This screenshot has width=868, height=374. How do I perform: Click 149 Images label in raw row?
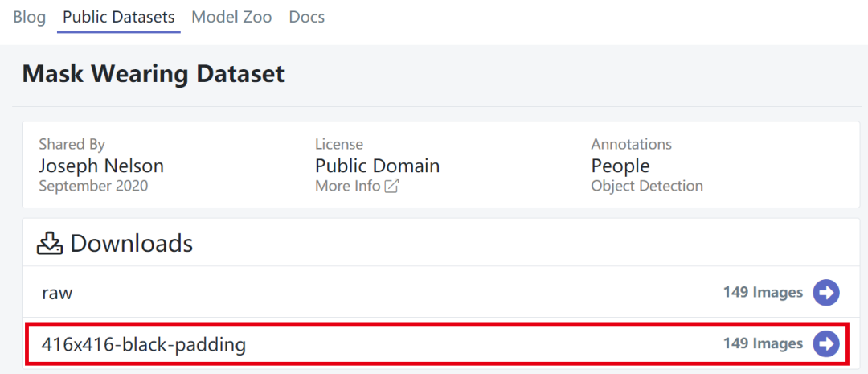point(763,292)
